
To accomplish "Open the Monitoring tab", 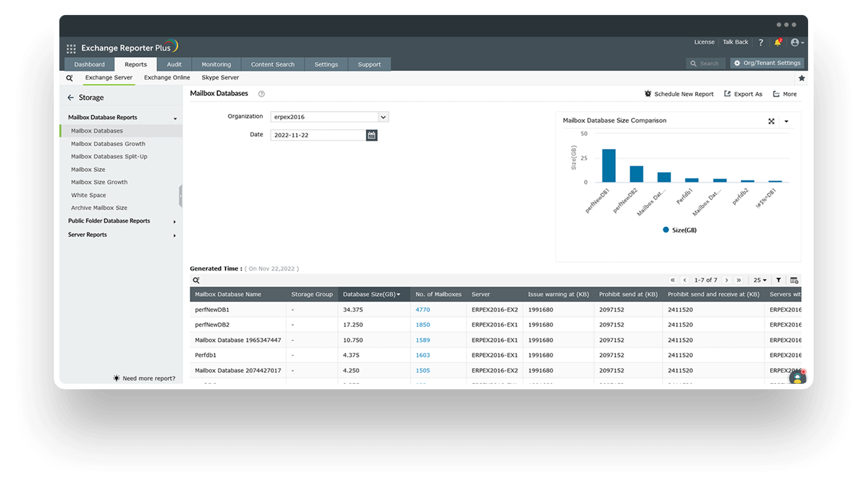I will point(216,64).
